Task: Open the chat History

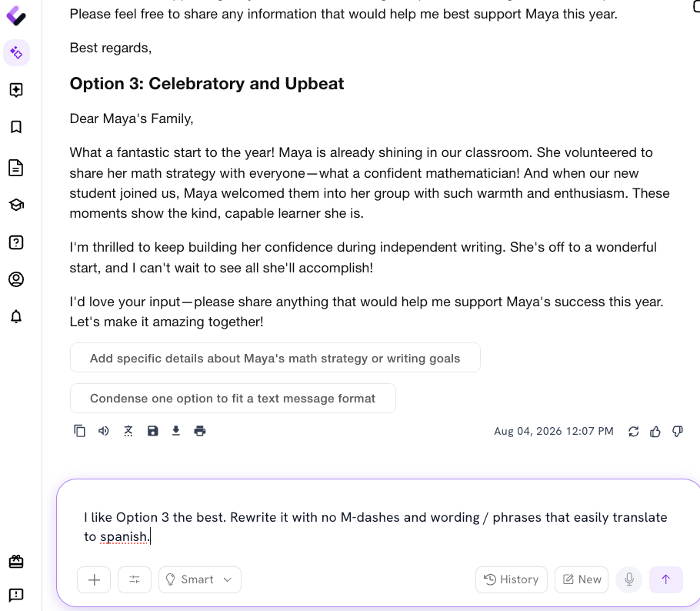Action: 512,579
